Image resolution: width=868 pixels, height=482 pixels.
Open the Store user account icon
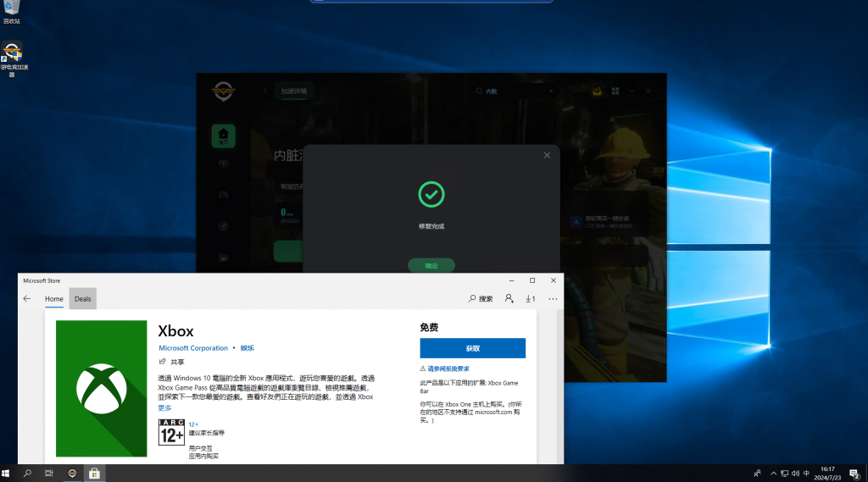tap(509, 299)
